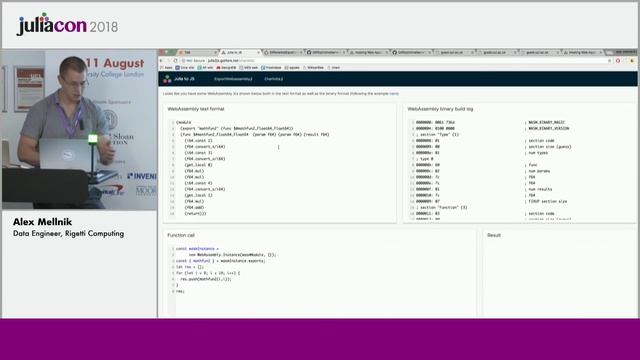Click the Julia to JS navbar title
The image size is (640, 360).
[x=184, y=79]
